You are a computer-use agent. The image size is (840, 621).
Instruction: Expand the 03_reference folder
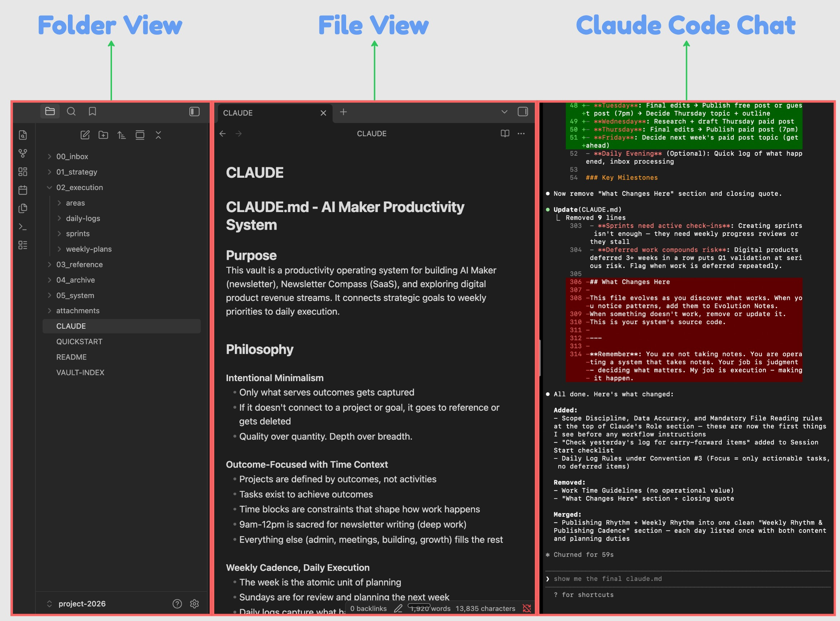tap(49, 264)
